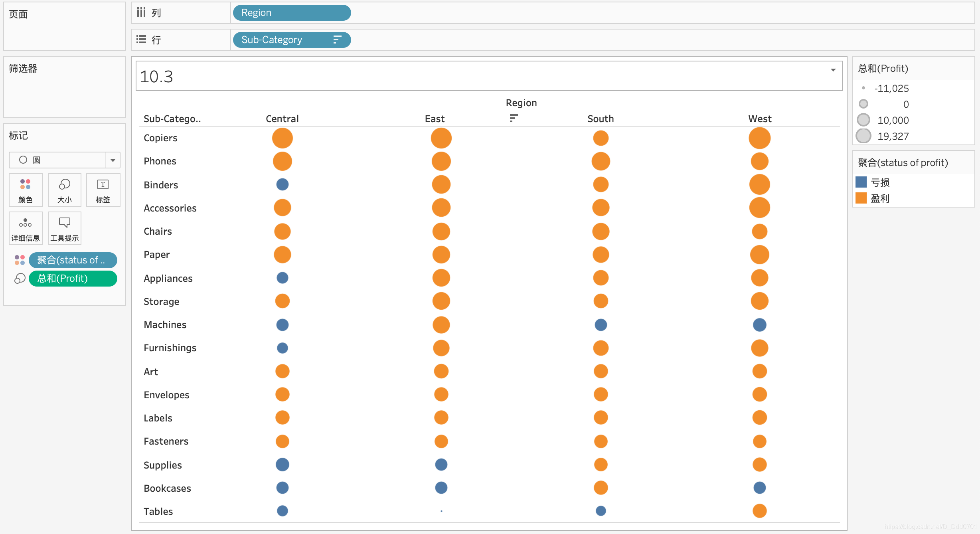
Task: Click the sort icon under Region header
Action: point(514,118)
